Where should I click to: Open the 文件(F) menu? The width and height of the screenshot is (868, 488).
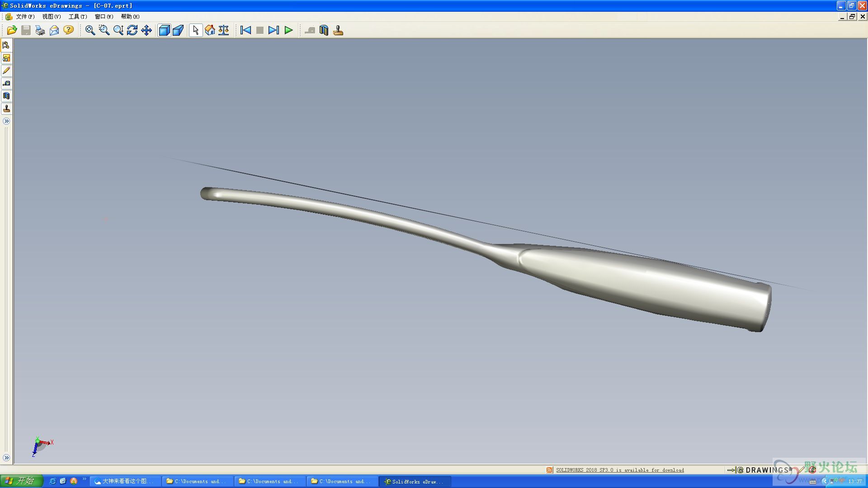click(x=25, y=17)
